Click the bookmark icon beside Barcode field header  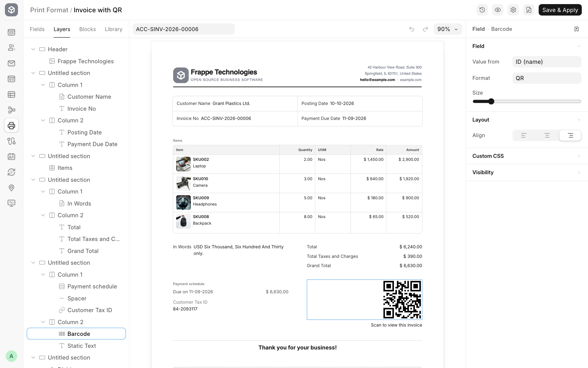tap(576, 29)
